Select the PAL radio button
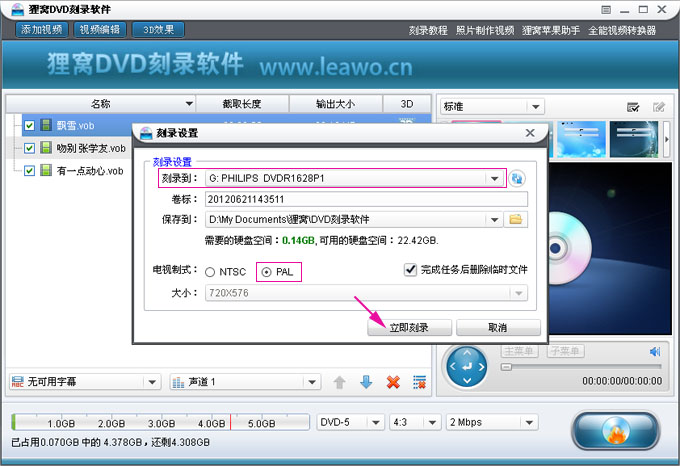The width and height of the screenshot is (680, 466). pyautogui.click(x=266, y=271)
